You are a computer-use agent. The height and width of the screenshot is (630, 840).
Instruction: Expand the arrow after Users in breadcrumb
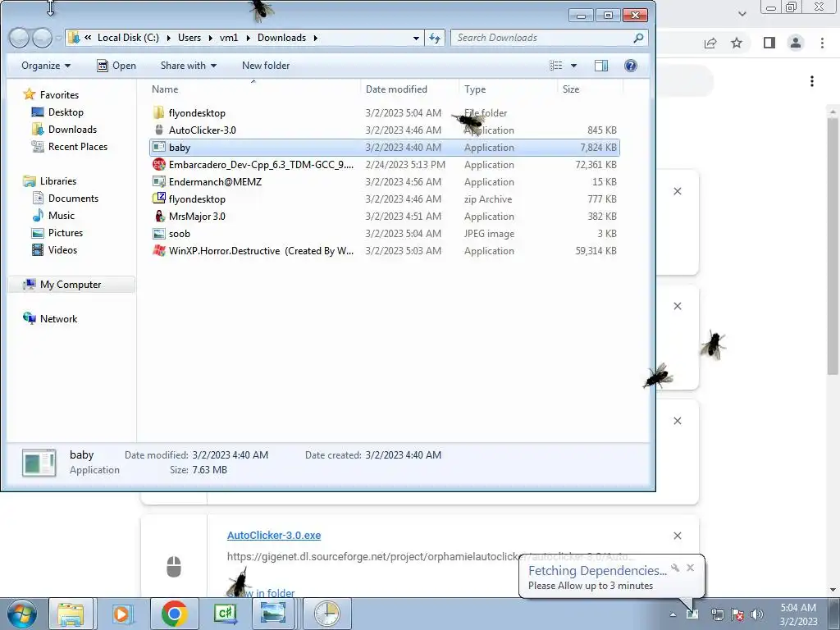pos(211,38)
